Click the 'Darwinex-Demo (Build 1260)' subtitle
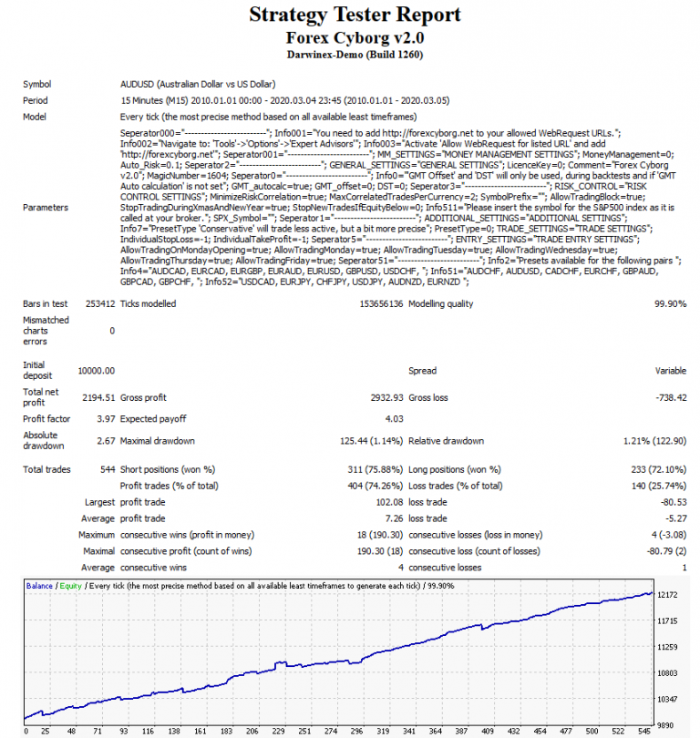The image size is (700, 738). point(355,55)
